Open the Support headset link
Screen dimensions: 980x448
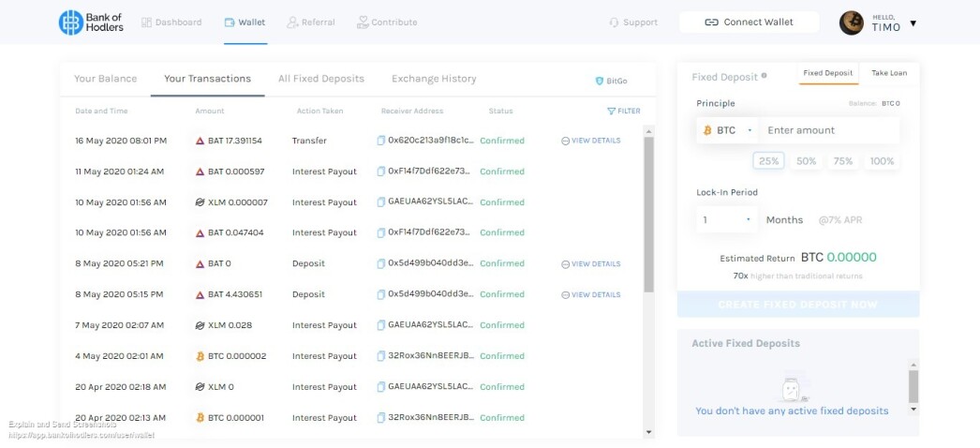pos(633,22)
